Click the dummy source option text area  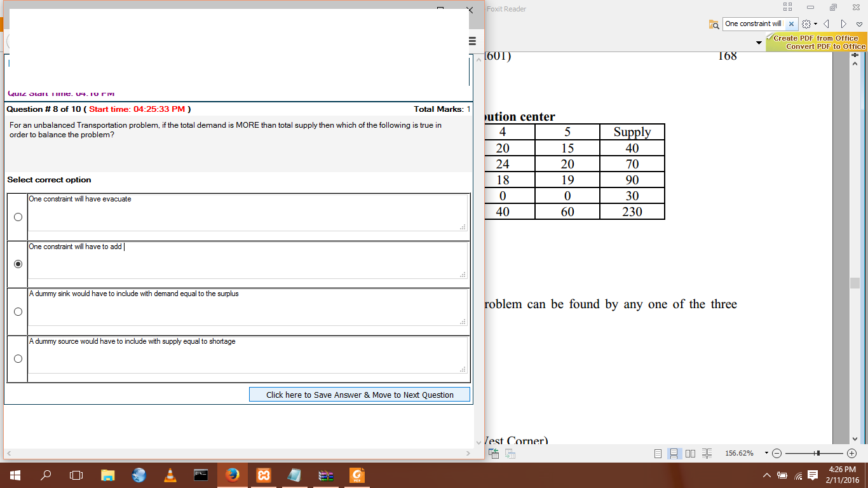point(248,355)
